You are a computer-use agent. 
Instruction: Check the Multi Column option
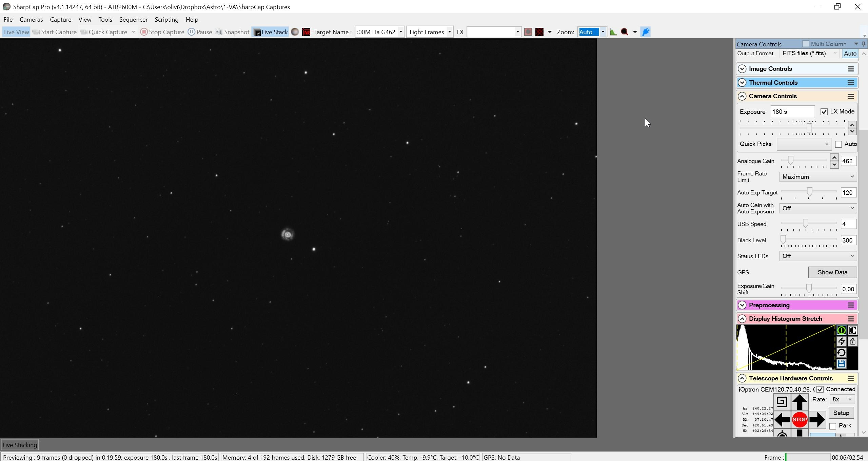806,44
